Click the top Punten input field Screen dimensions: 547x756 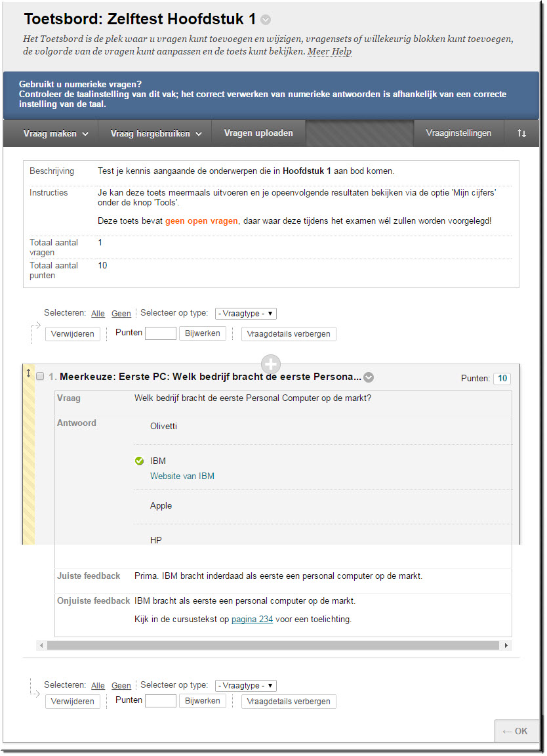[161, 333]
